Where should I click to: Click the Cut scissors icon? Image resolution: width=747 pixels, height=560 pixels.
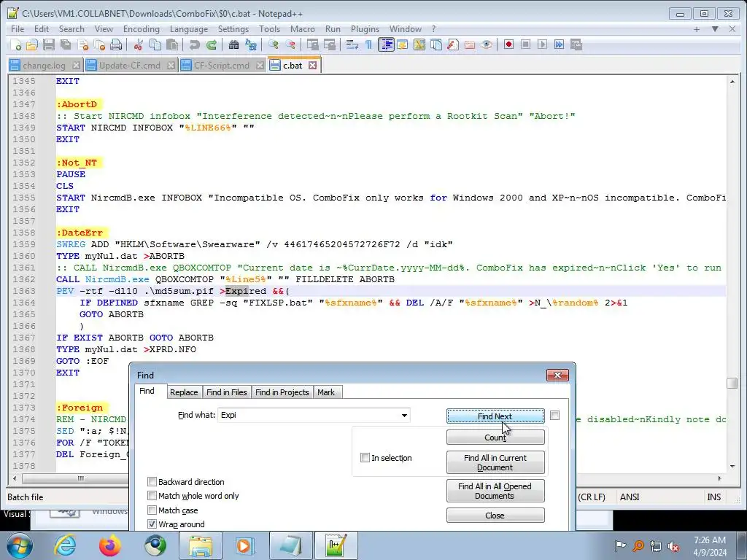click(x=139, y=44)
